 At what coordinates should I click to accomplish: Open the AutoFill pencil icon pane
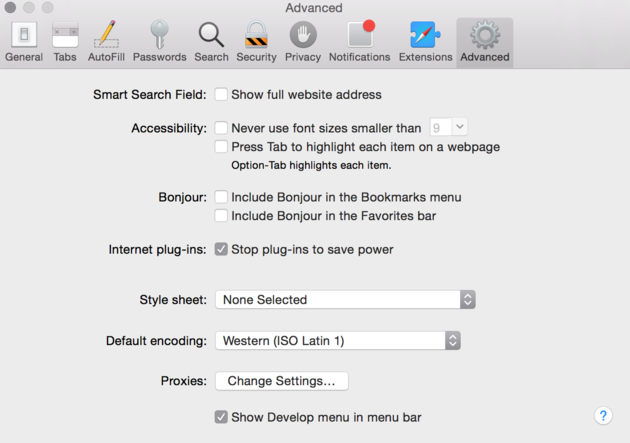tap(106, 42)
